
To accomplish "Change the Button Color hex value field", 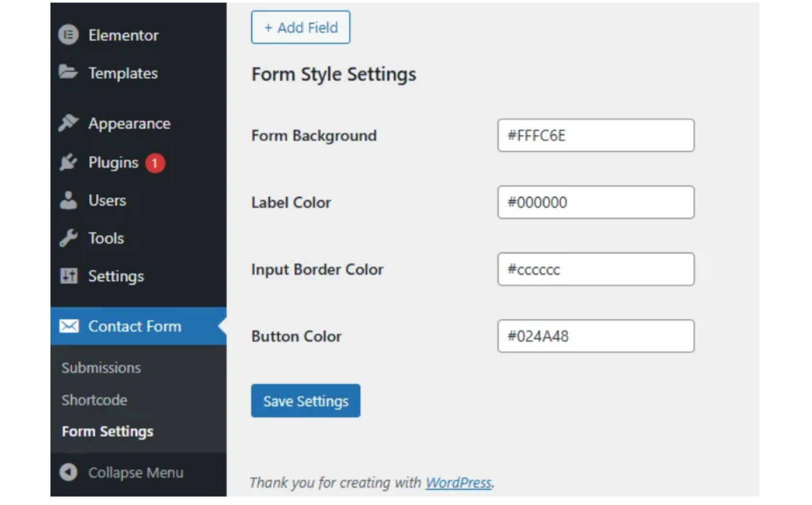I will click(596, 336).
